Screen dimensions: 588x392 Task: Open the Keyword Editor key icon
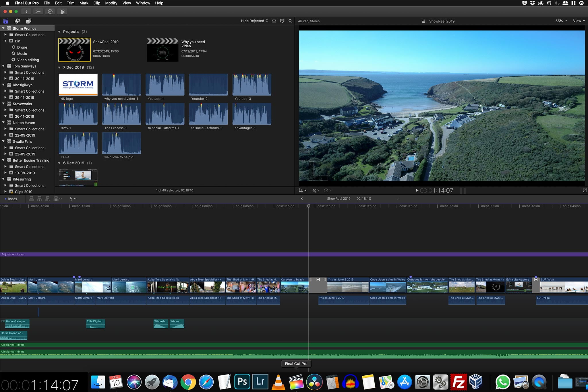38,11
